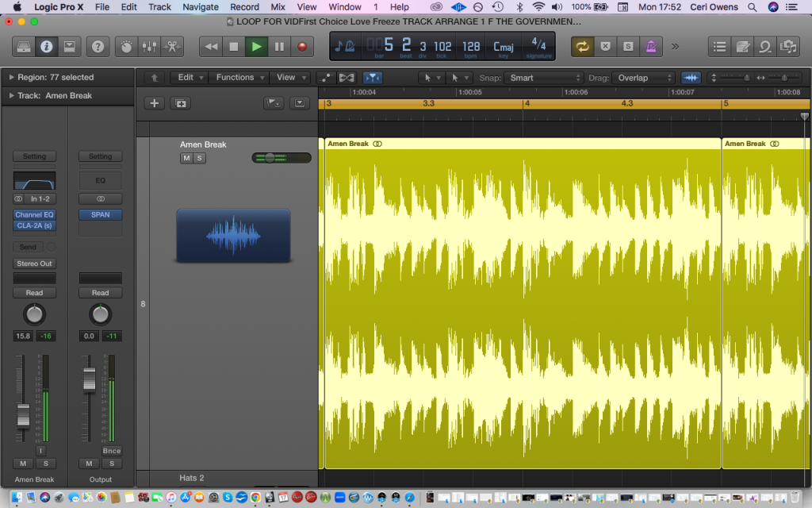Image resolution: width=812 pixels, height=508 pixels.
Task: Open the Mixer from control bar
Action: tap(148, 47)
